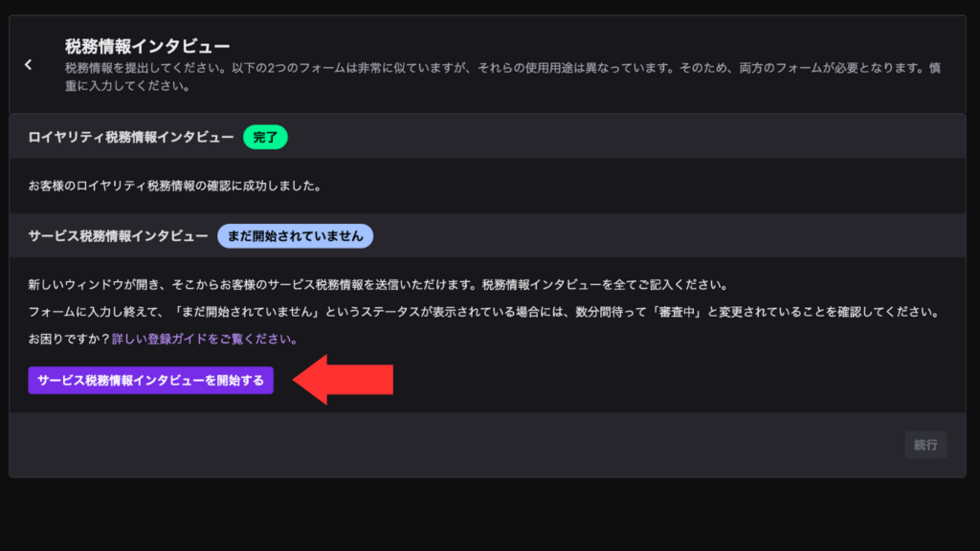The image size is (980, 551).
Task: Open the 詳しい登録ガイドをご覧ください link
Action: tap(205, 339)
